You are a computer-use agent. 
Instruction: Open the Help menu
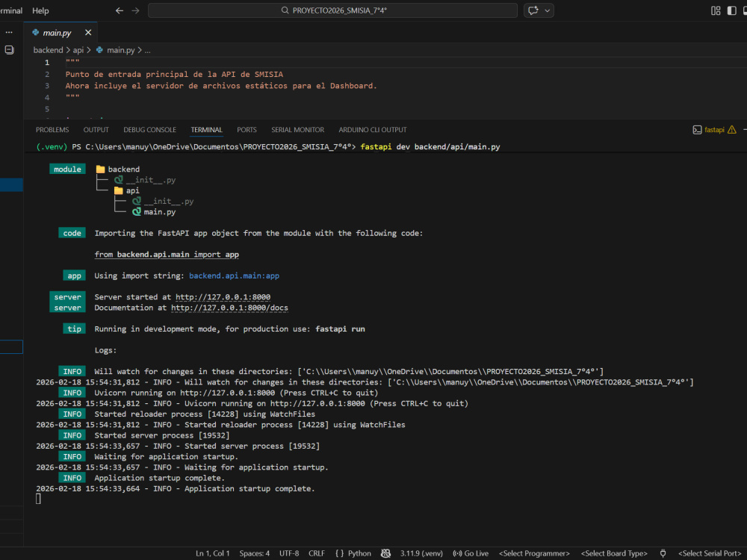[40, 10]
